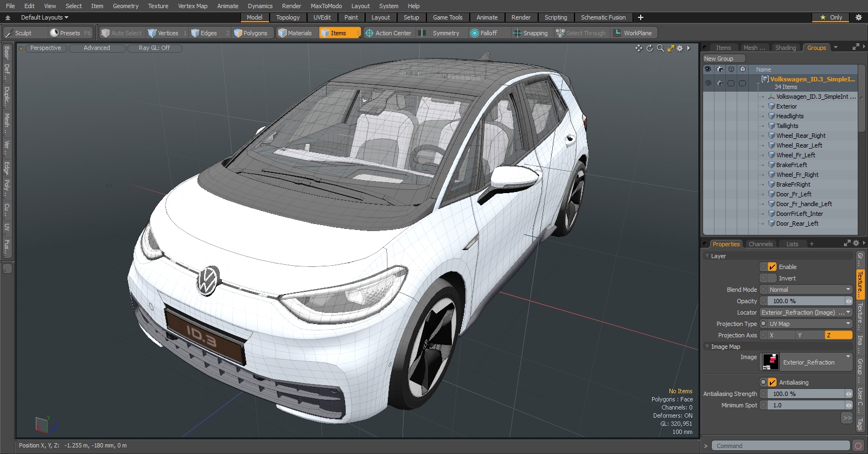
Task: Toggle the Invert checkbox
Action: (772, 278)
